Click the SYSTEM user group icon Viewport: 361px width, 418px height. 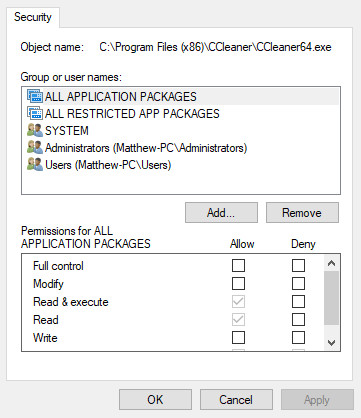pyautogui.click(x=35, y=130)
